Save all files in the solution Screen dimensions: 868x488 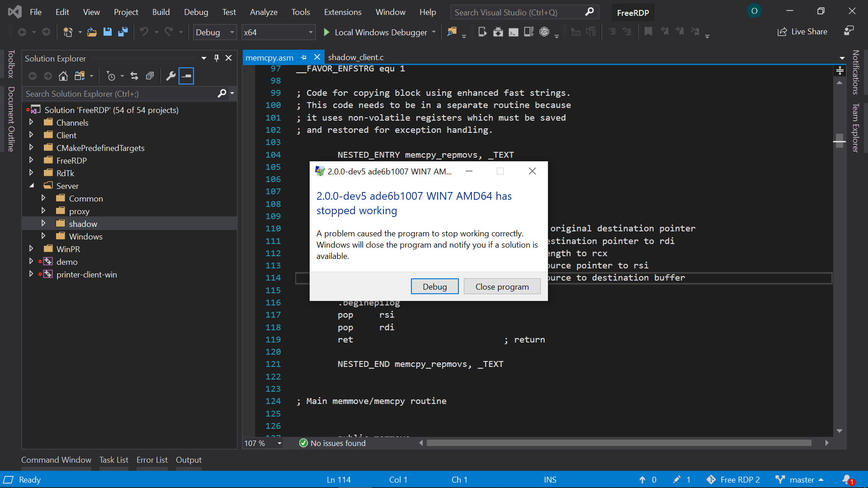point(123,32)
